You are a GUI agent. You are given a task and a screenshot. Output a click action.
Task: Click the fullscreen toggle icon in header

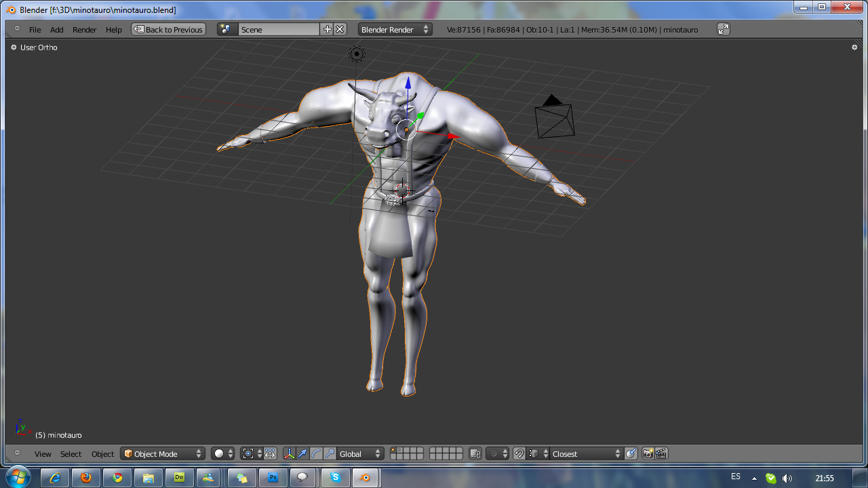[724, 29]
